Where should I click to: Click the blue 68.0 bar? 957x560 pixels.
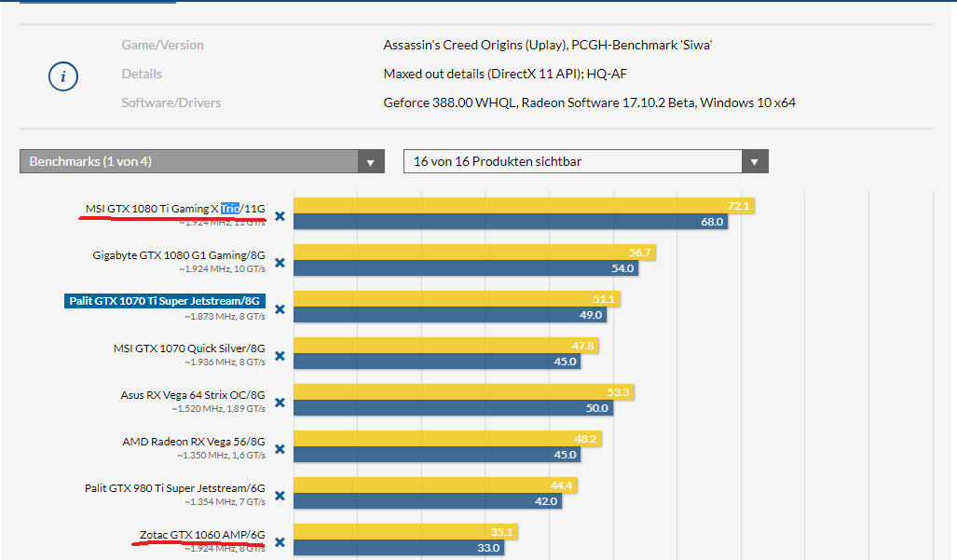(x=511, y=222)
